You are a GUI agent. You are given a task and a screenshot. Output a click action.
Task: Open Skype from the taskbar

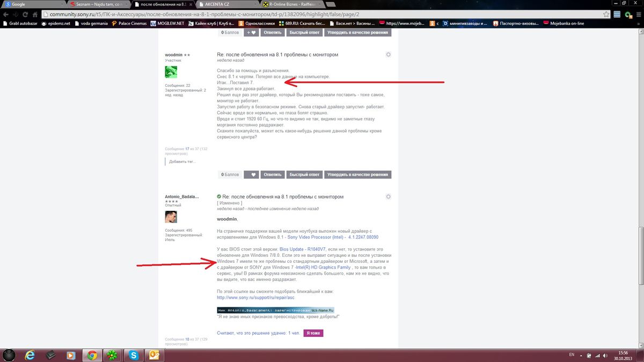[x=134, y=354]
